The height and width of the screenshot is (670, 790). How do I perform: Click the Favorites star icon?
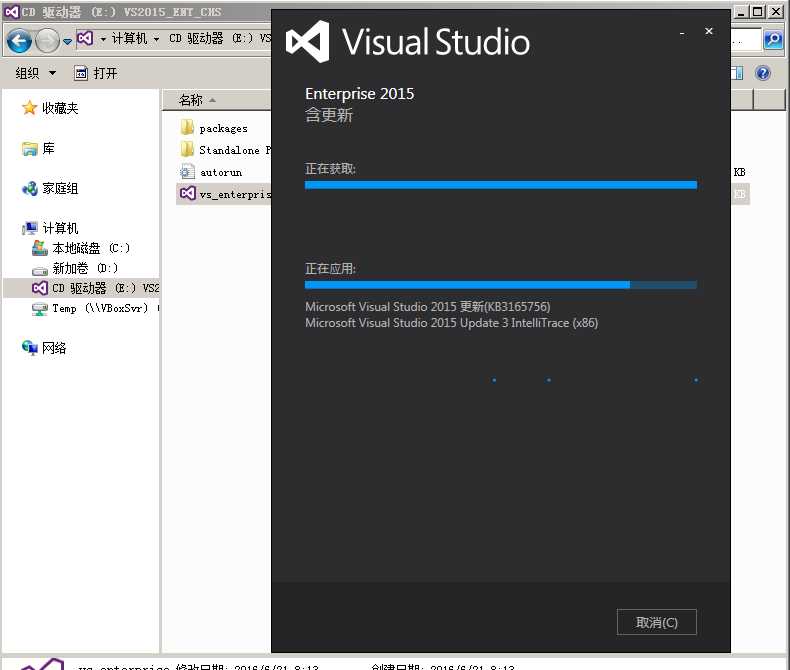(x=30, y=107)
